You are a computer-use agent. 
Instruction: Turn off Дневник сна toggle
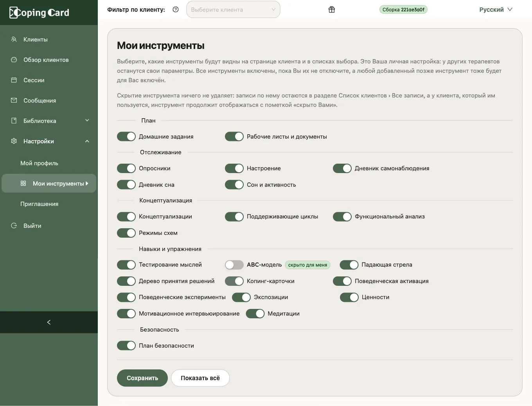[x=126, y=184]
